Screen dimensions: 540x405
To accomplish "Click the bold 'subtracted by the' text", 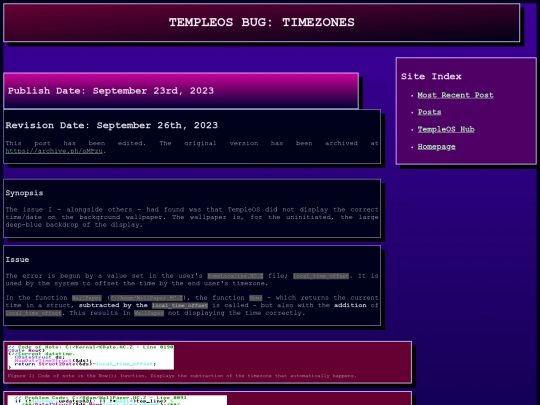I will tap(113, 305).
